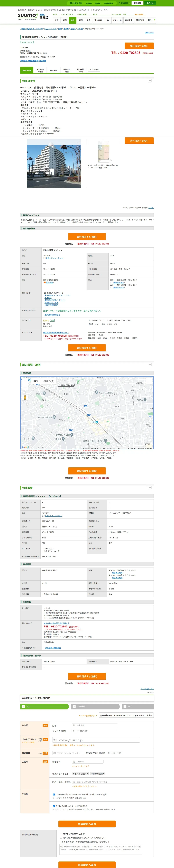174x868 pixels.
Task: Select the highlighted 中古 mansion nav tab
Action: [x=72, y=20]
